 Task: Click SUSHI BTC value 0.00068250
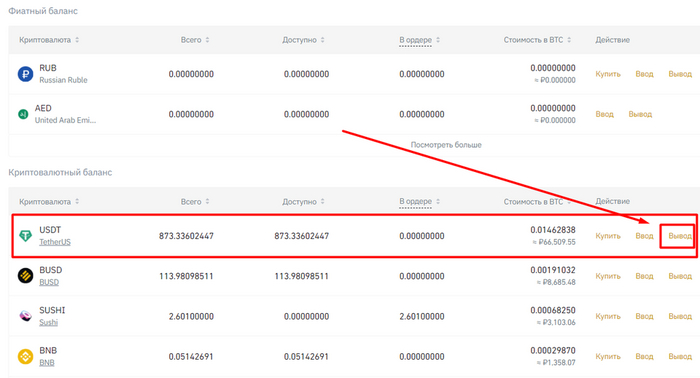click(553, 310)
